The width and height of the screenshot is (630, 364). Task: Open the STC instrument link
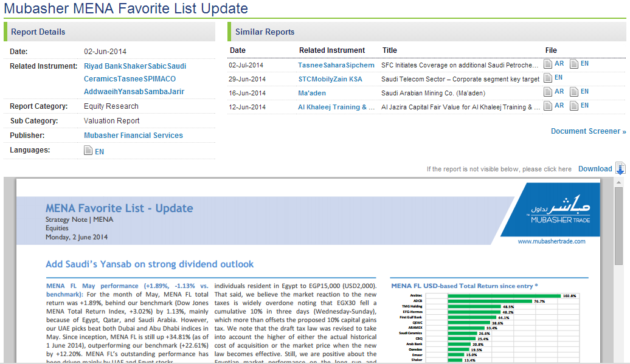(x=305, y=79)
